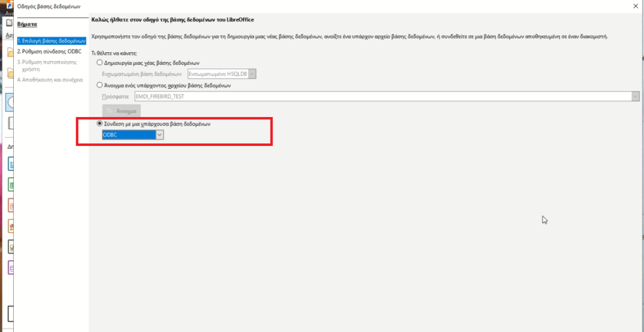
Task: Click the yellow folder icon at left edge
Action: click(x=10, y=52)
